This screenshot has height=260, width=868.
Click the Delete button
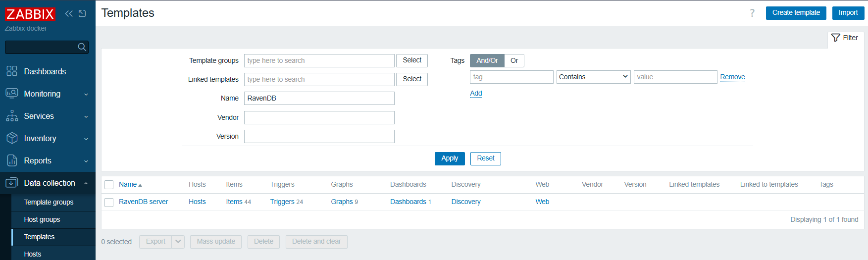click(263, 242)
